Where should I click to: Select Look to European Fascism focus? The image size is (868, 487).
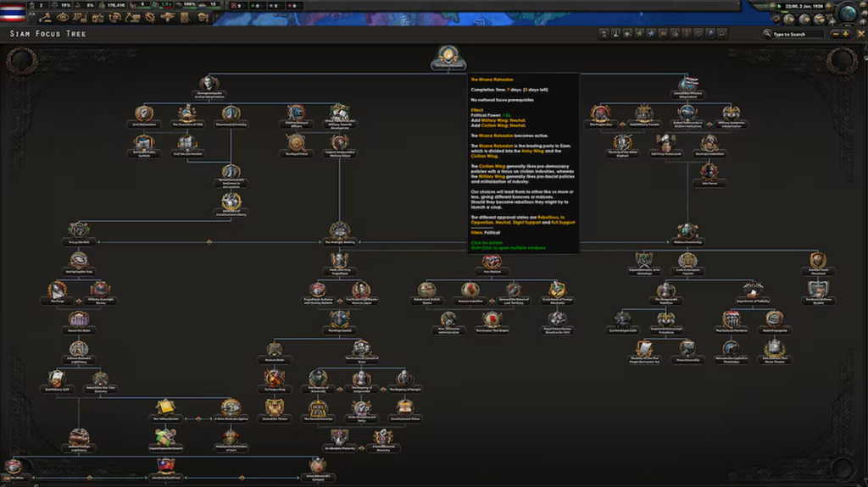pyautogui.click(x=687, y=264)
